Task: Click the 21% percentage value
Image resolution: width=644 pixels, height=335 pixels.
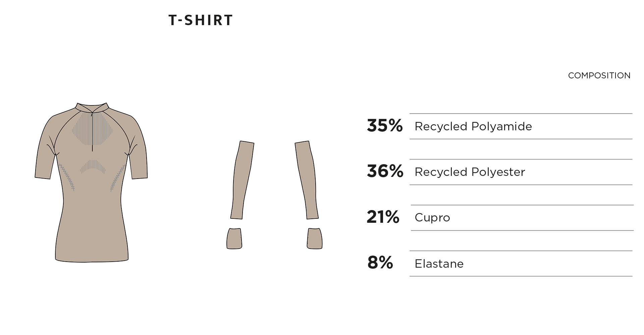Action: pyautogui.click(x=383, y=217)
